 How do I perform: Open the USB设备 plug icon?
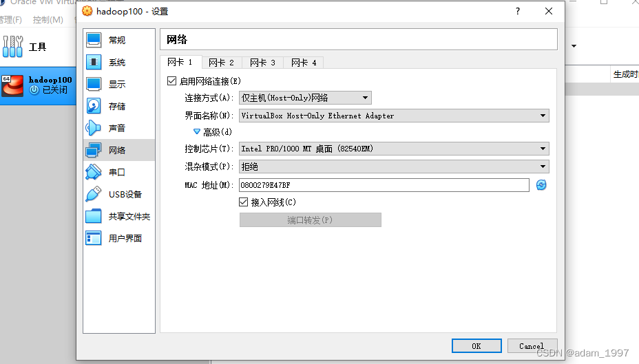[94, 194]
